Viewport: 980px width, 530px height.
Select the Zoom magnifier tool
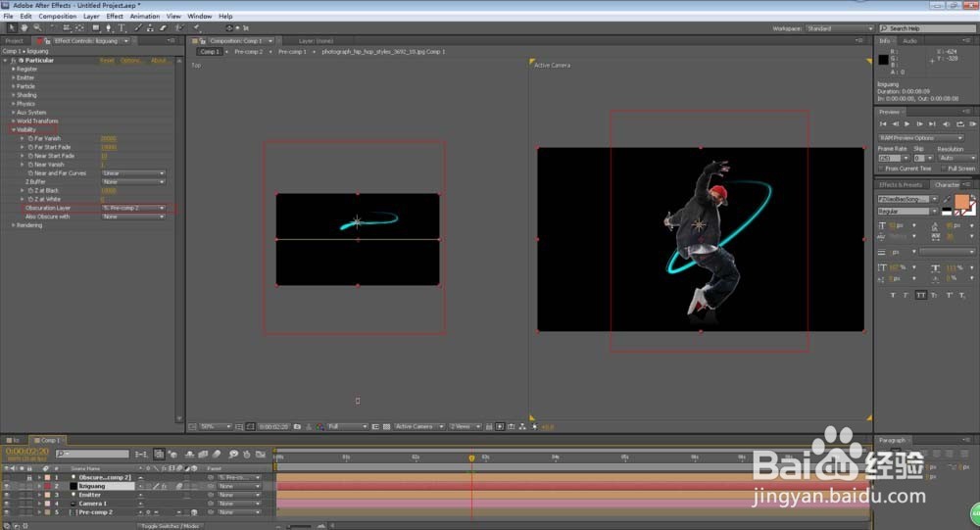pos(37,28)
